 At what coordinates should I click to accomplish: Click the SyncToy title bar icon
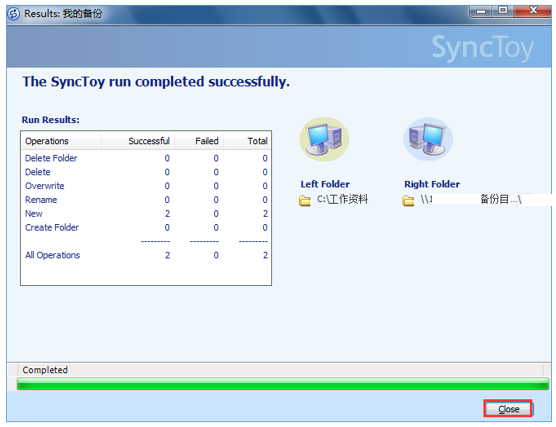(x=13, y=14)
